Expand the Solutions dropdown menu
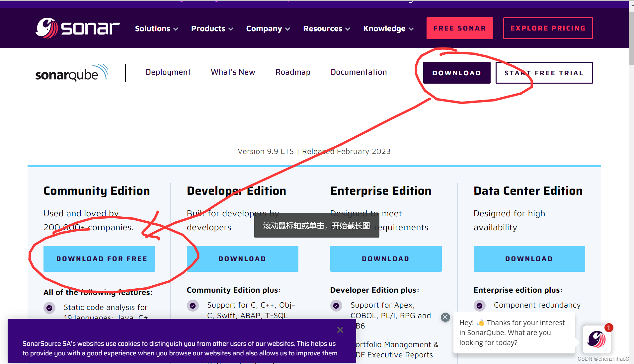The height and width of the screenshot is (364, 634). [x=156, y=29]
